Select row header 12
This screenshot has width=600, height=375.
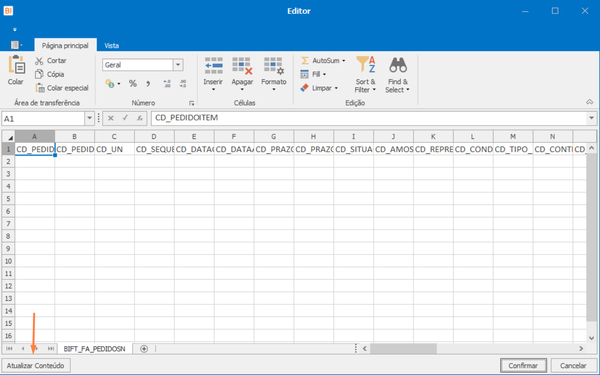point(8,286)
